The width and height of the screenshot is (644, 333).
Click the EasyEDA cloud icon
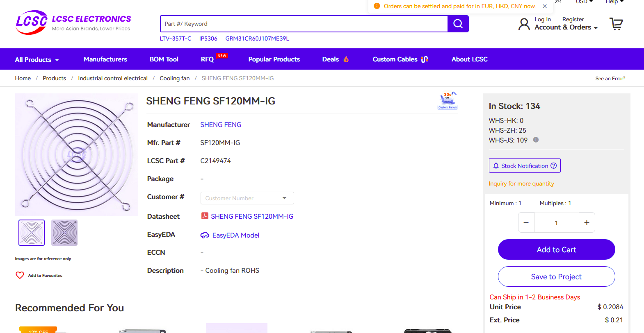click(x=205, y=235)
